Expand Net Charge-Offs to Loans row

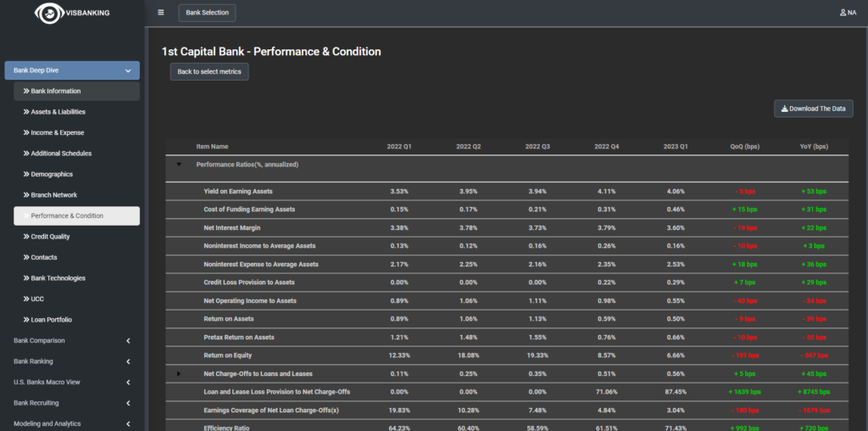[x=179, y=373]
